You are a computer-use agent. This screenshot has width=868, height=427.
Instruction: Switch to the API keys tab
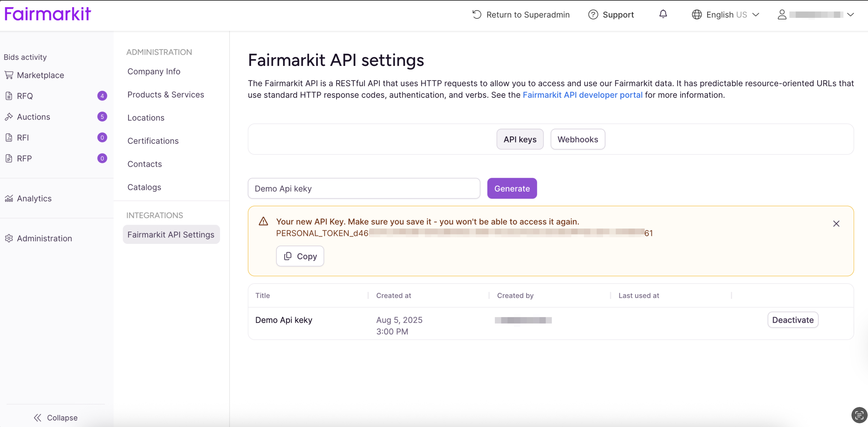[520, 139]
